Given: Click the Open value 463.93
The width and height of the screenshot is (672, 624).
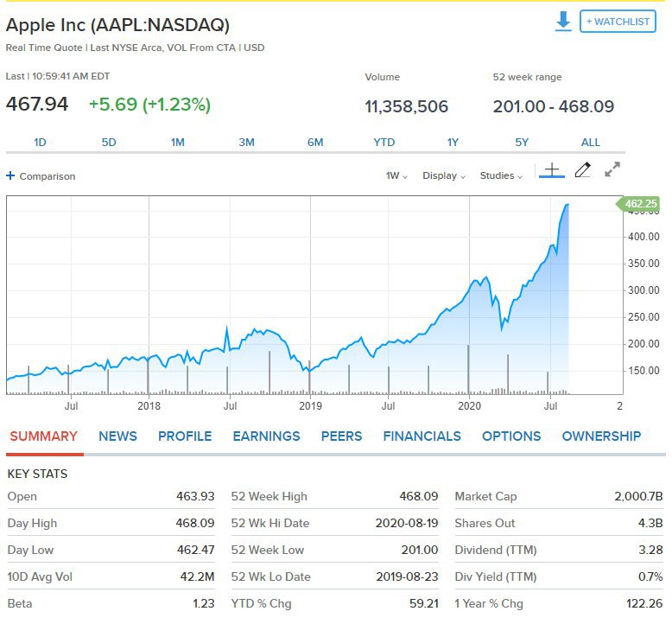Looking at the screenshot, I should [x=195, y=496].
